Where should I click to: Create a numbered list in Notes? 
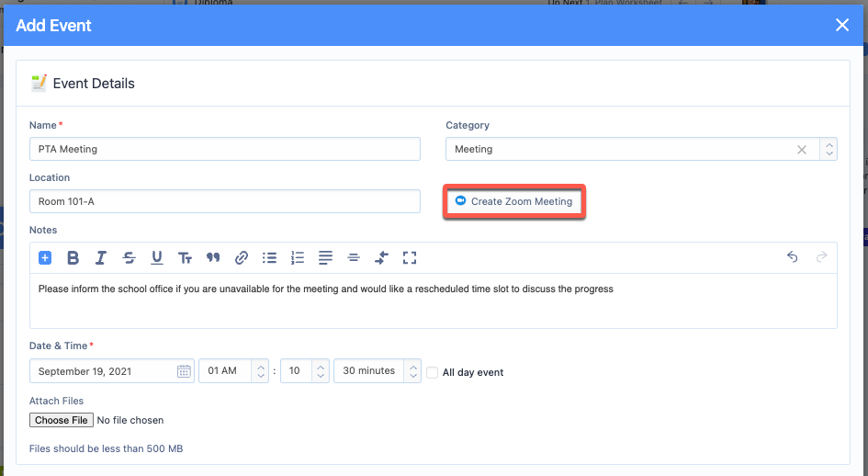pyautogui.click(x=297, y=258)
